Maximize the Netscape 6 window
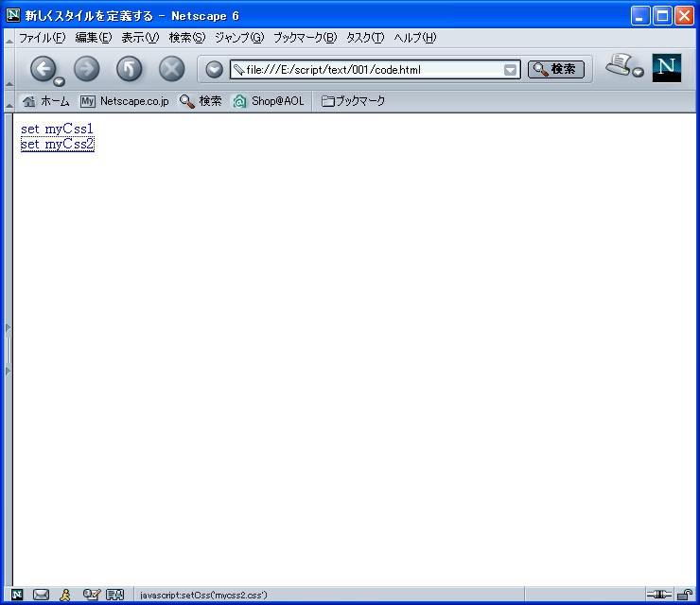Image resolution: width=700 pixels, height=605 pixels. (x=662, y=16)
